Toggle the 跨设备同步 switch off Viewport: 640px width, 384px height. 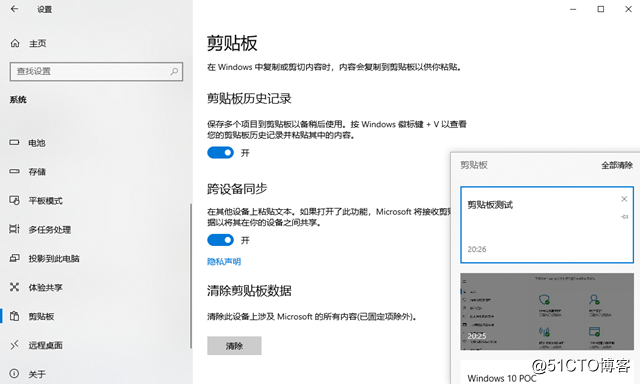pyautogui.click(x=220, y=240)
